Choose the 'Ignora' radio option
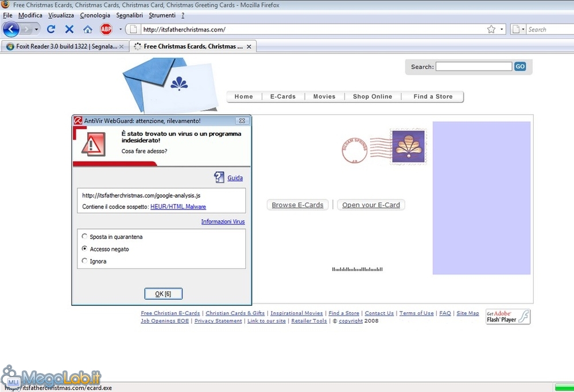 point(85,261)
